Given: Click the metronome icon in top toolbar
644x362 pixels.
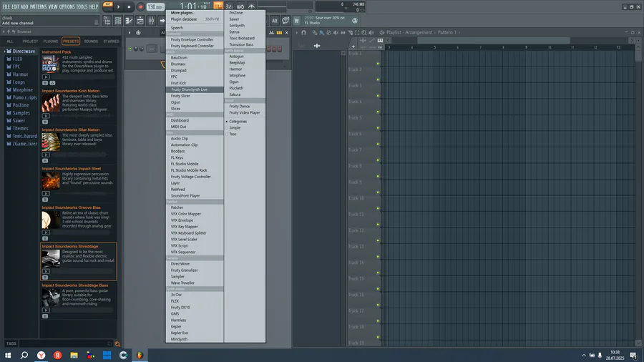Looking at the screenshot, I should 251,6.
